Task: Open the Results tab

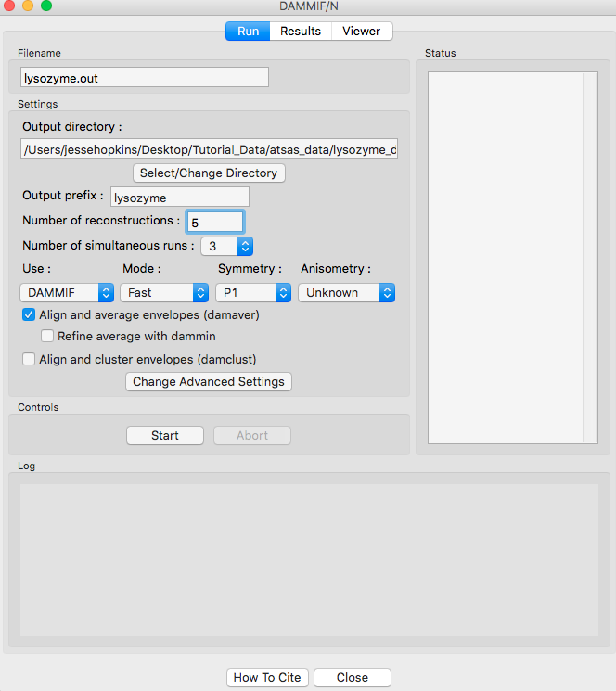Action: tap(301, 32)
